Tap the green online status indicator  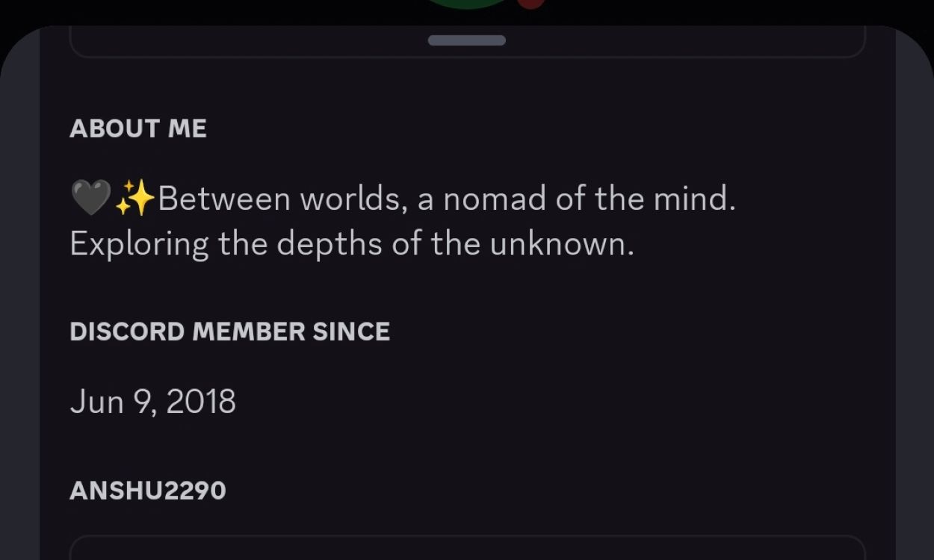click(x=463, y=4)
